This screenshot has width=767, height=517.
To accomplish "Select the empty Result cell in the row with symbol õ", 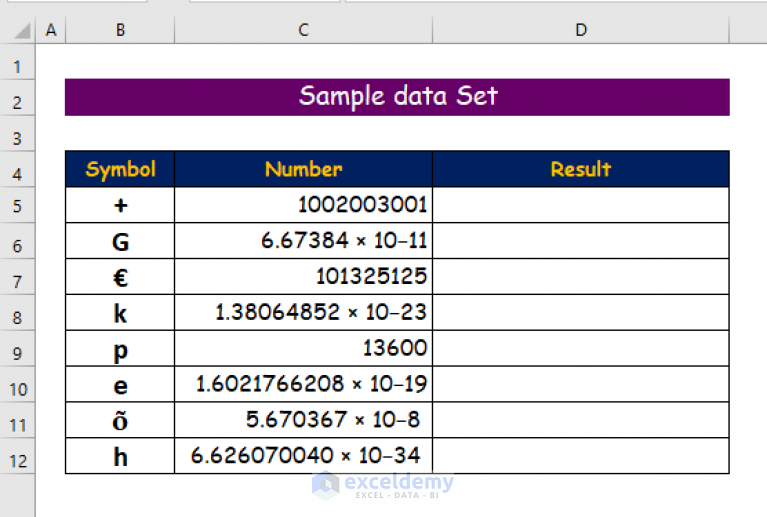I will (581, 420).
